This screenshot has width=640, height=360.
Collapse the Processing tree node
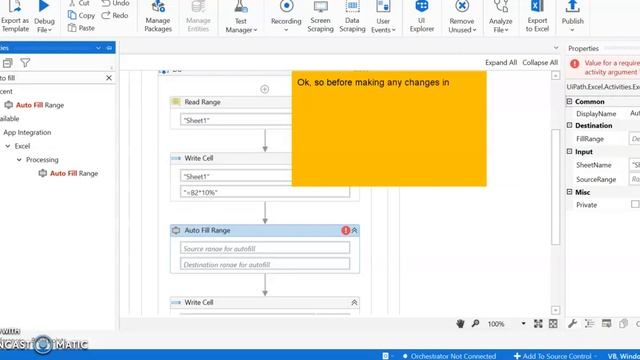(19, 160)
